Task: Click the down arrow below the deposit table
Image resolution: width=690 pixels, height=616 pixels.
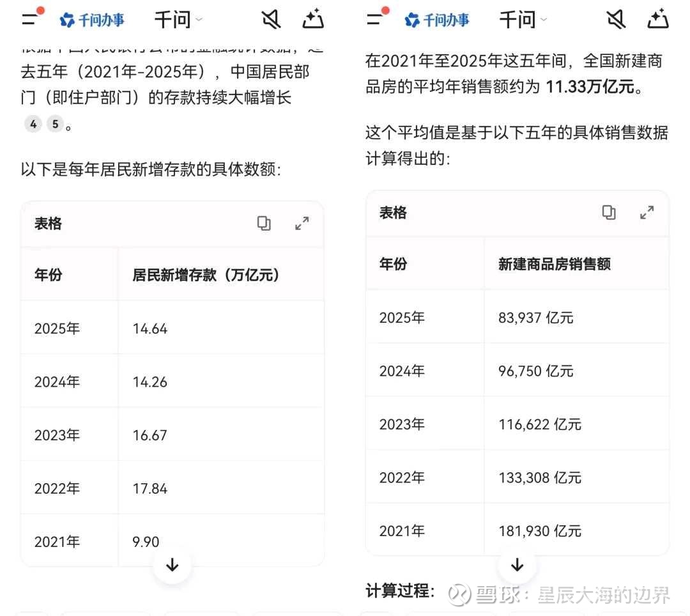Action: [x=172, y=565]
